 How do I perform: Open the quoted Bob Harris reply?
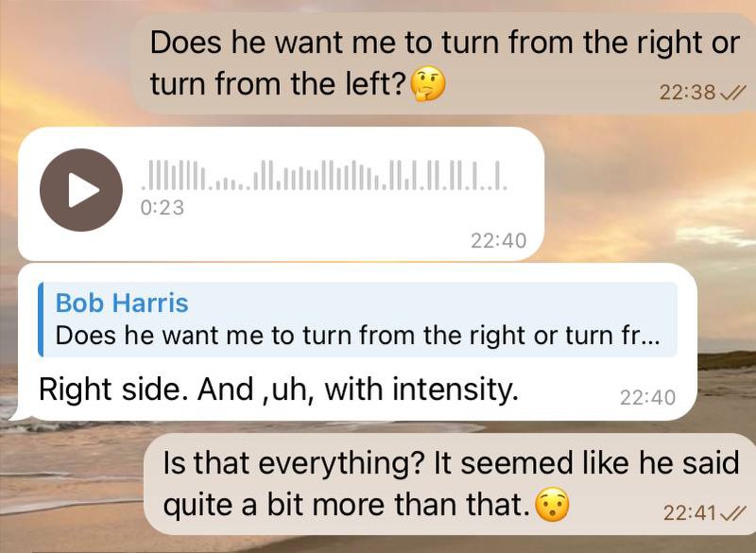358,320
